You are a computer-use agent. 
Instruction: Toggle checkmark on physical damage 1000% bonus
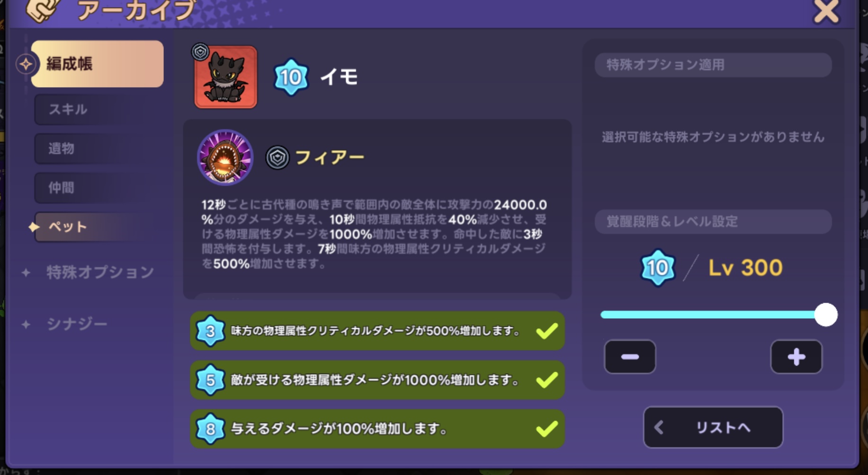pos(547,380)
